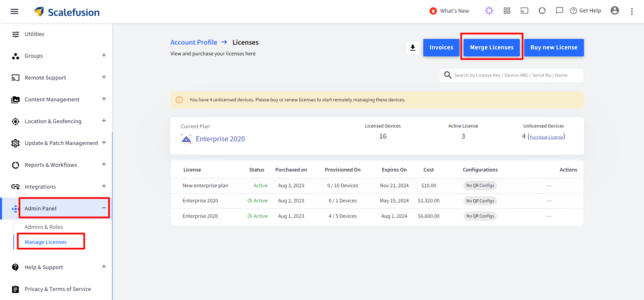Click the Invoices button
Screen dimensions: 644x300
coord(441,48)
